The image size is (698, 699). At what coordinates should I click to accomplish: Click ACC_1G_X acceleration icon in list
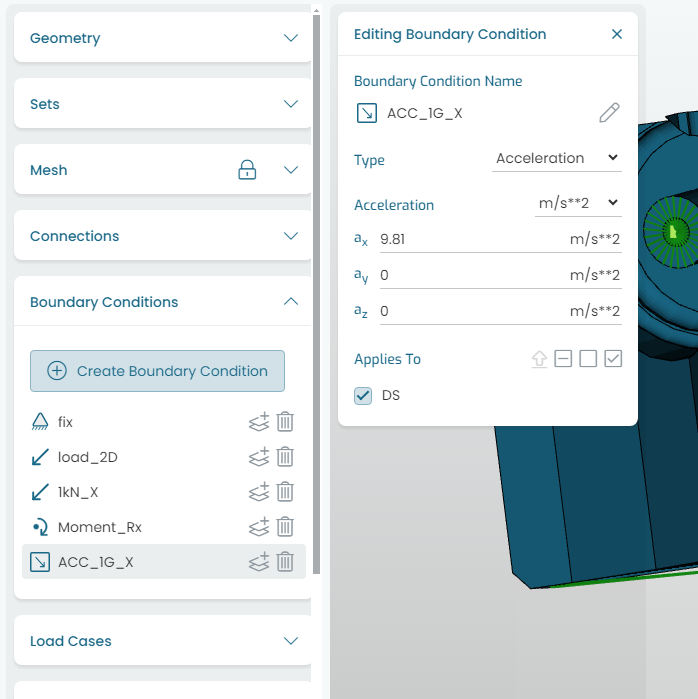(x=40, y=562)
